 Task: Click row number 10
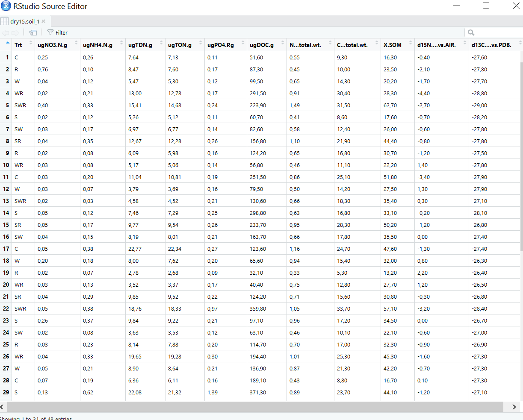pyautogui.click(x=6, y=165)
